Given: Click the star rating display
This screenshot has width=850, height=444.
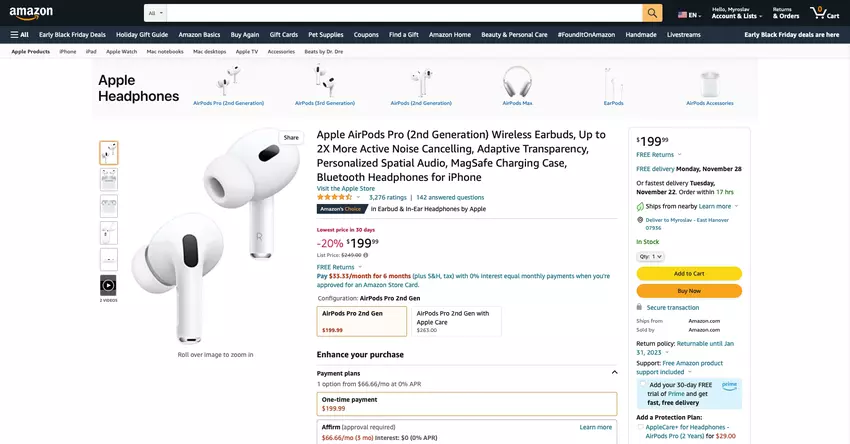Looking at the screenshot, I should (x=340, y=198).
